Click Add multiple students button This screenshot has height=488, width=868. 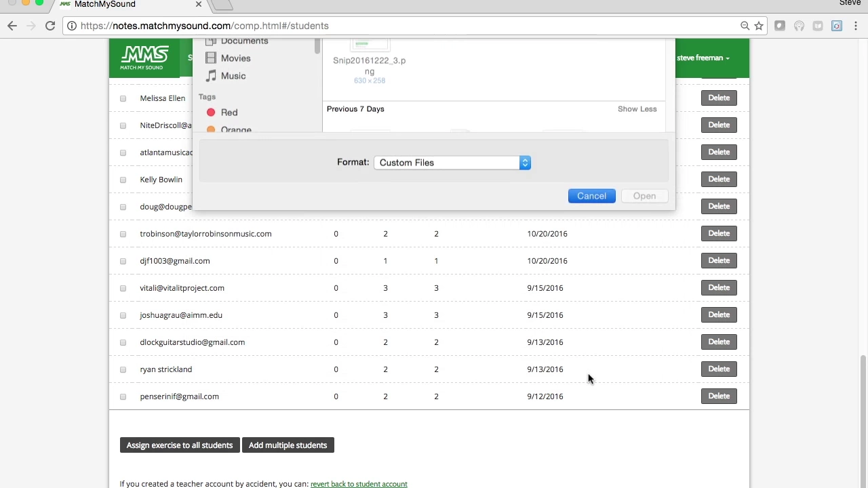click(288, 445)
